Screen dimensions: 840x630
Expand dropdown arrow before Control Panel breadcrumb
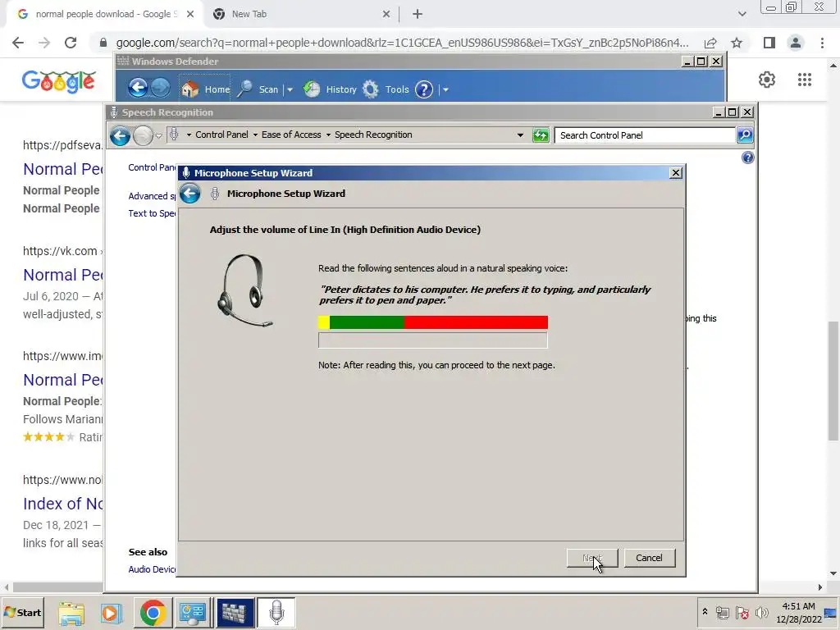189,135
